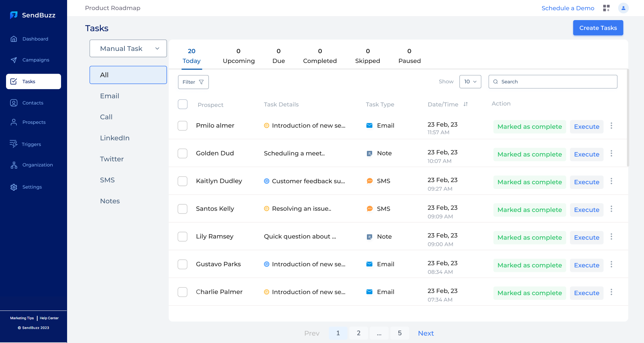Click the SendBuzz logo icon
The height and width of the screenshot is (343, 644).
pyautogui.click(x=14, y=15)
